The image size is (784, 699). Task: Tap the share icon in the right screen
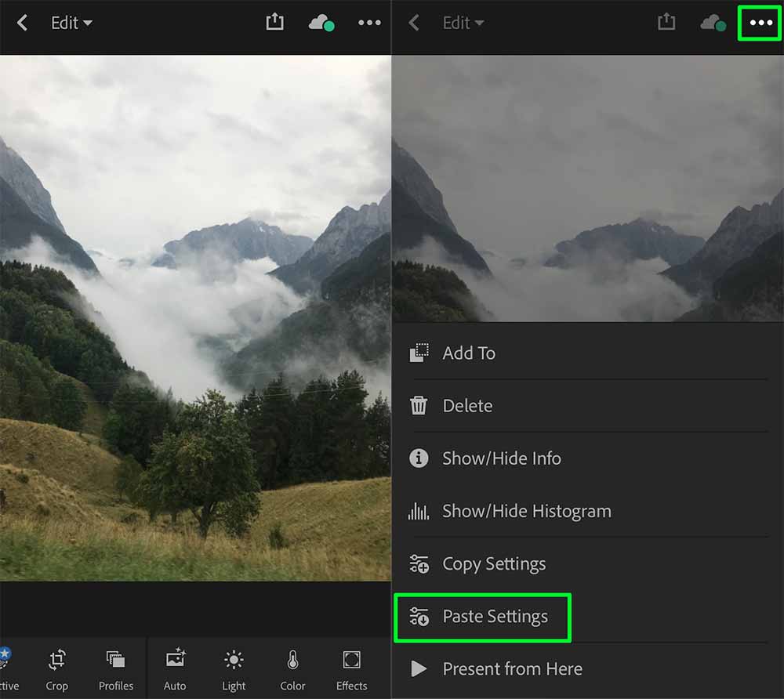[666, 22]
